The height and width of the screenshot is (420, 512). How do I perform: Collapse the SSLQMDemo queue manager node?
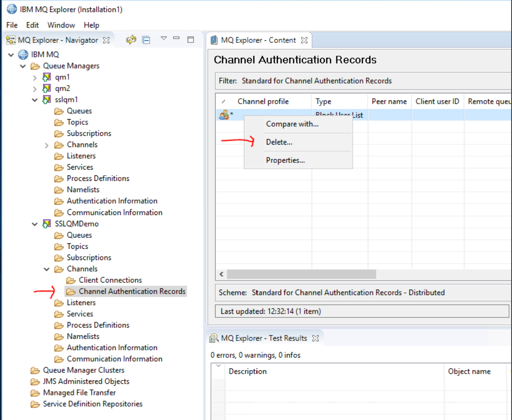pyautogui.click(x=35, y=224)
